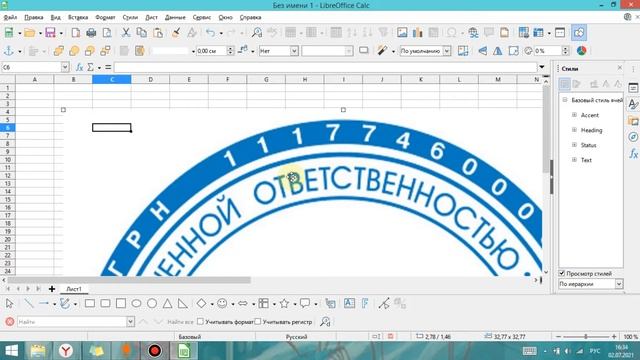Select the Line drawing tool
640x360 pixels.
tap(29, 303)
